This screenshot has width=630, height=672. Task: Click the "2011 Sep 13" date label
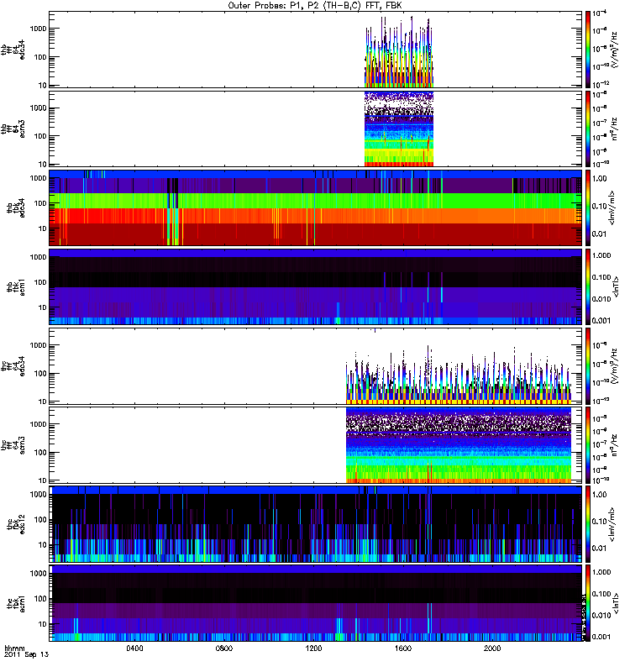point(22,656)
